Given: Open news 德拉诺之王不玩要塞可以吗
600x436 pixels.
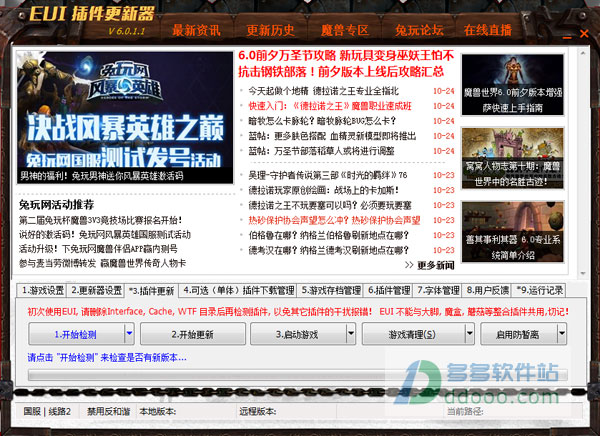Looking at the screenshot, I should [329, 206].
